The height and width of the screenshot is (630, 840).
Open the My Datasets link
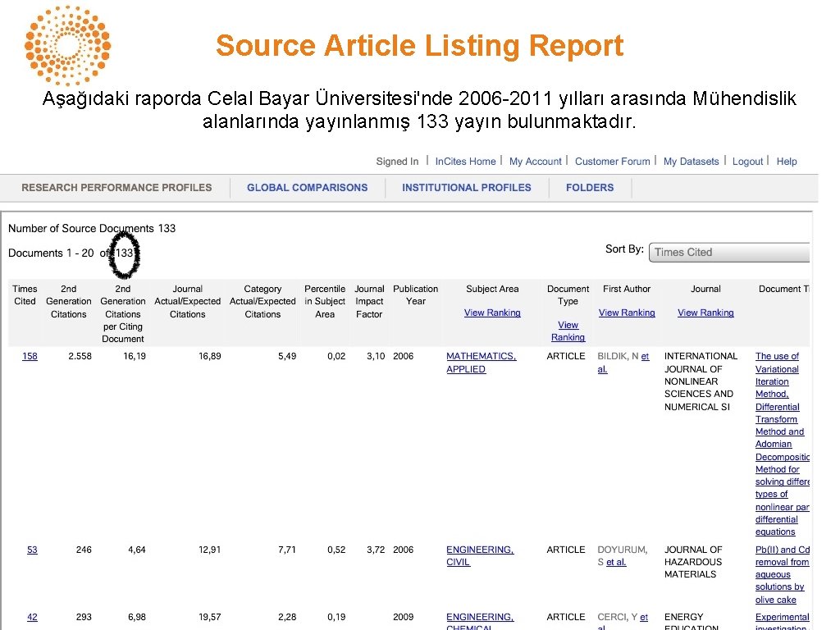pos(691,162)
